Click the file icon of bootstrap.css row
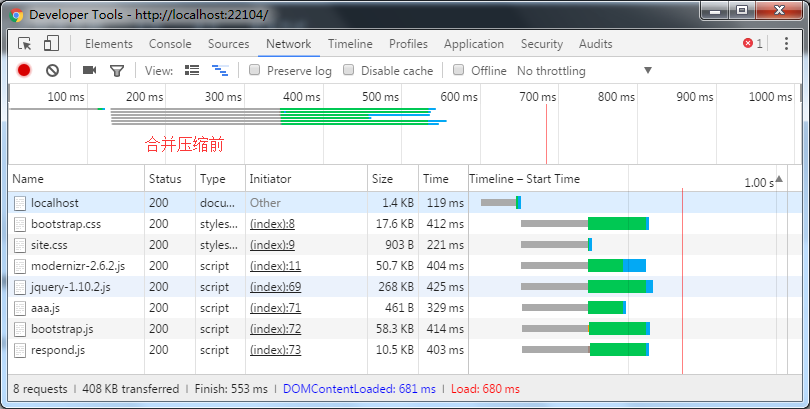810x409 pixels. [x=20, y=224]
